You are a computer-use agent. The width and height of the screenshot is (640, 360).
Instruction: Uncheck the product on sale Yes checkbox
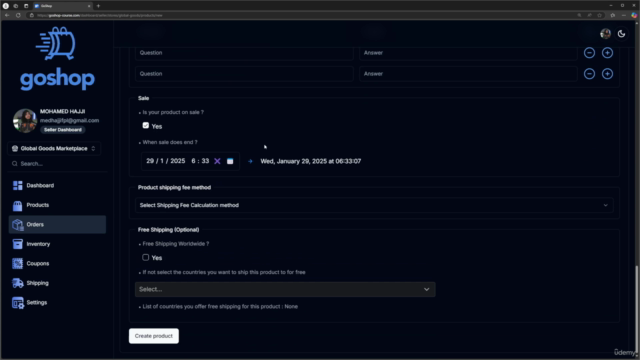146,125
